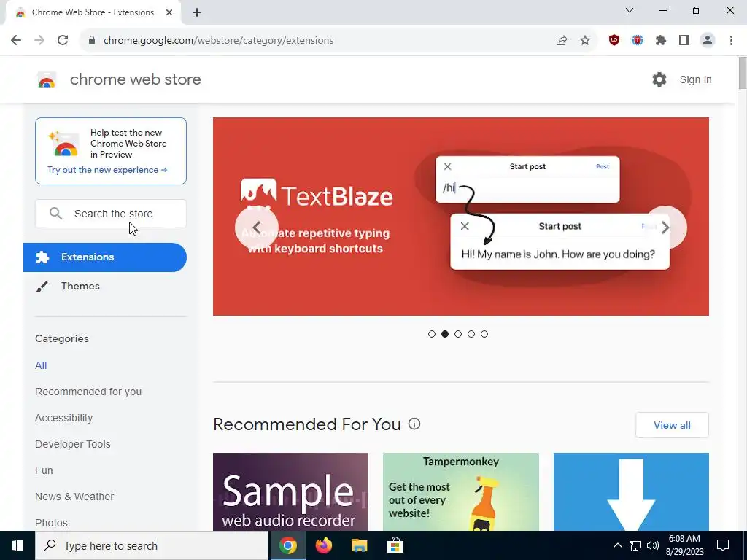This screenshot has height=560, width=747.
Task: View site information lock icon
Action: 92,41
